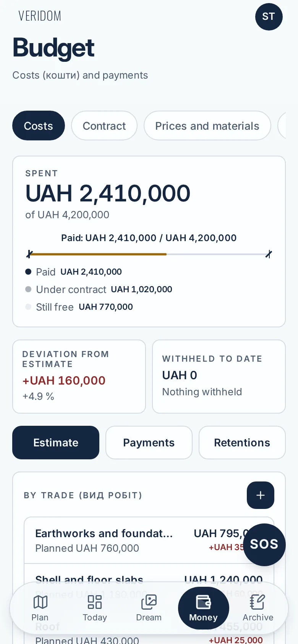The width and height of the screenshot is (298, 644).
Task: Show the Payments section
Action: pos(149,443)
